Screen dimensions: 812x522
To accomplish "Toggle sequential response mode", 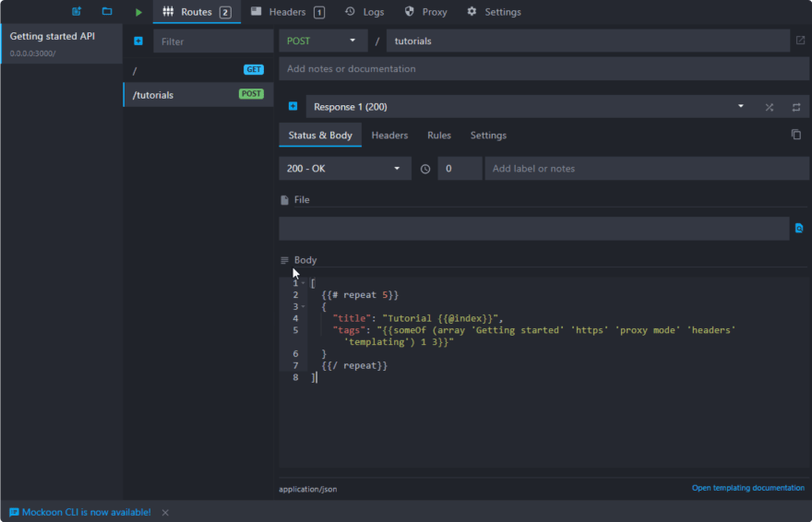I will [795, 107].
